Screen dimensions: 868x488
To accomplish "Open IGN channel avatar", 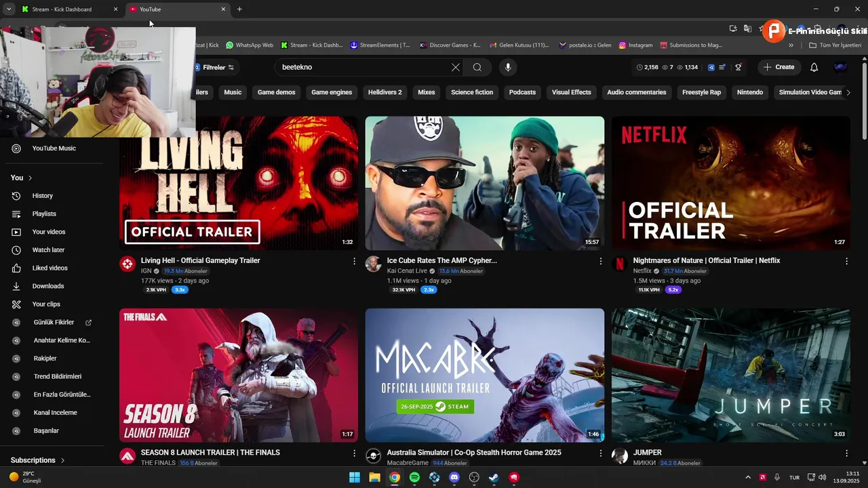I will coord(127,264).
